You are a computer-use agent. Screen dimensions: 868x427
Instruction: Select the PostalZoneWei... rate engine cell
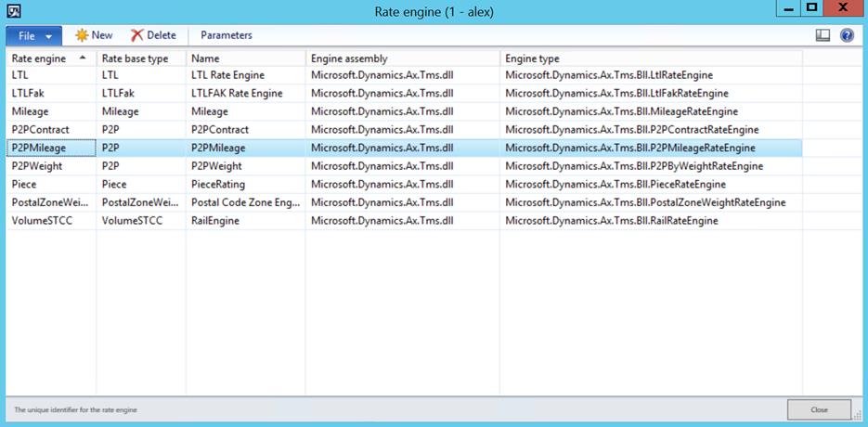[51, 202]
